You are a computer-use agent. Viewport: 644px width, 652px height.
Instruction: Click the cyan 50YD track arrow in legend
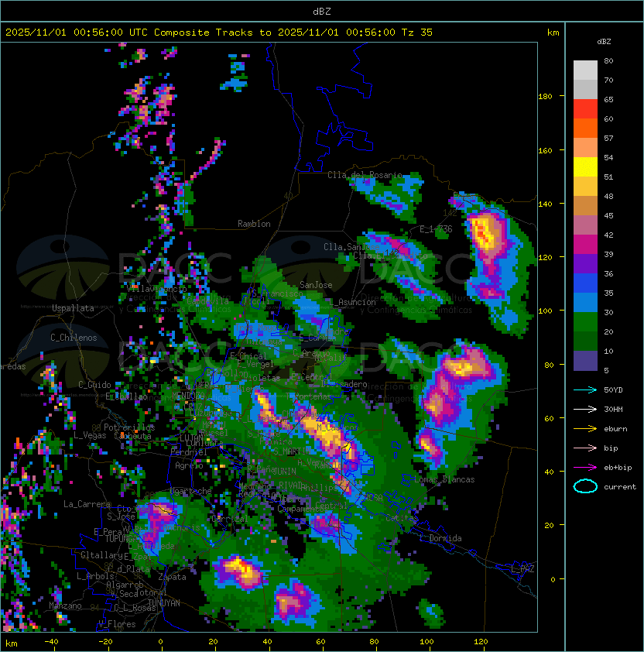(x=585, y=390)
